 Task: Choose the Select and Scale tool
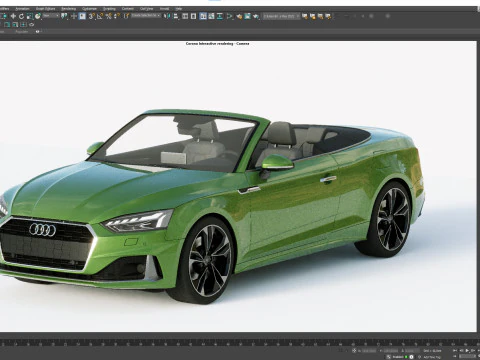click(x=30, y=16)
